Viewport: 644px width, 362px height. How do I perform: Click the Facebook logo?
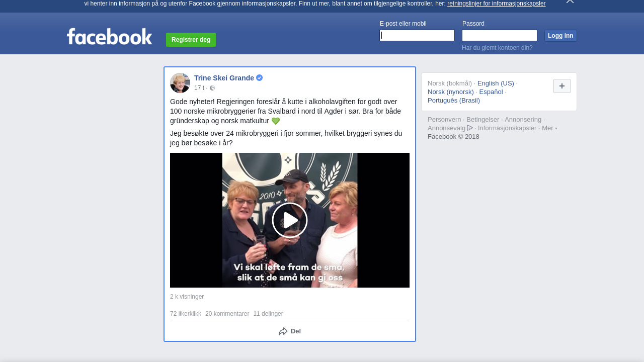pos(109,36)
